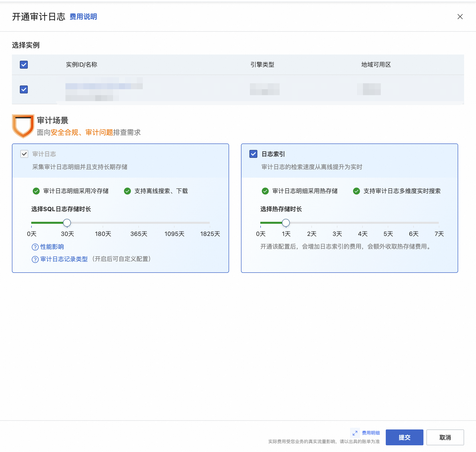This screenshot has height=452, width=476.
Task: Click the disabled 审计日志 checkbox
Action: pos(24,154)
